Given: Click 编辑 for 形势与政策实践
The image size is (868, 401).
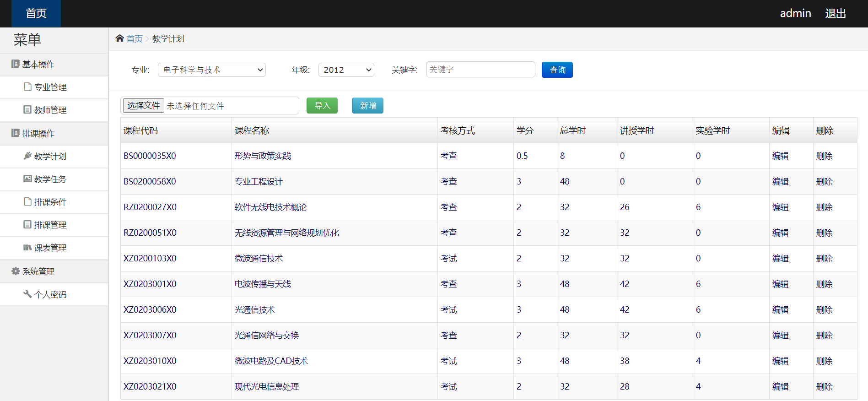Looking at the screenshot, I should pyautogui.click(x=780, y=156).
